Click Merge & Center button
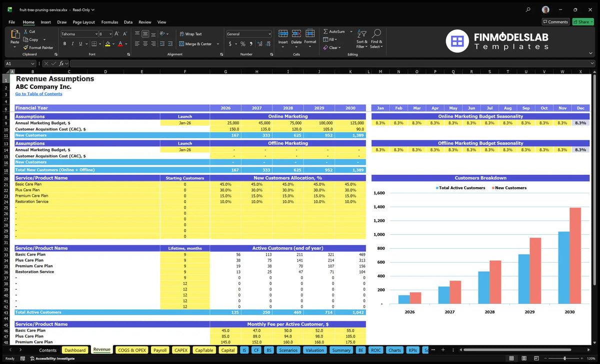The height and width of the screenshot is (364, 600). [195, 44]
